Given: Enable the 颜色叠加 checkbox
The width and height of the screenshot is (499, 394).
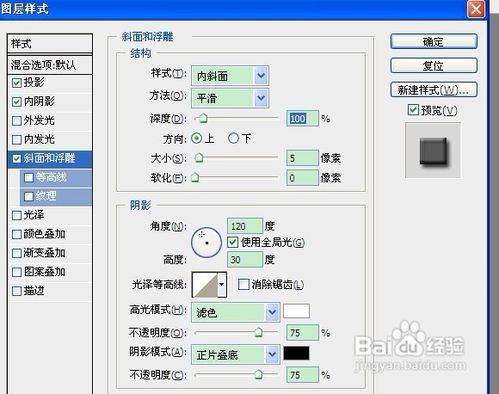Looking at the screenshot, I should pos(17,234).
